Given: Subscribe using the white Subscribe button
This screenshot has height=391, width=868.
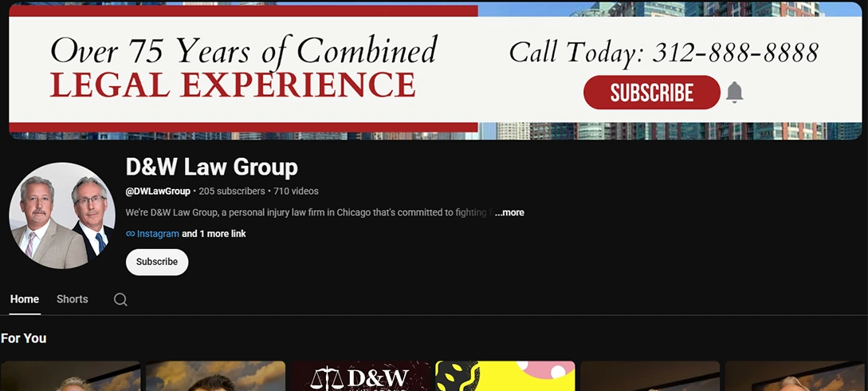Looking at the screenshot, I should [x=157, y=262].
